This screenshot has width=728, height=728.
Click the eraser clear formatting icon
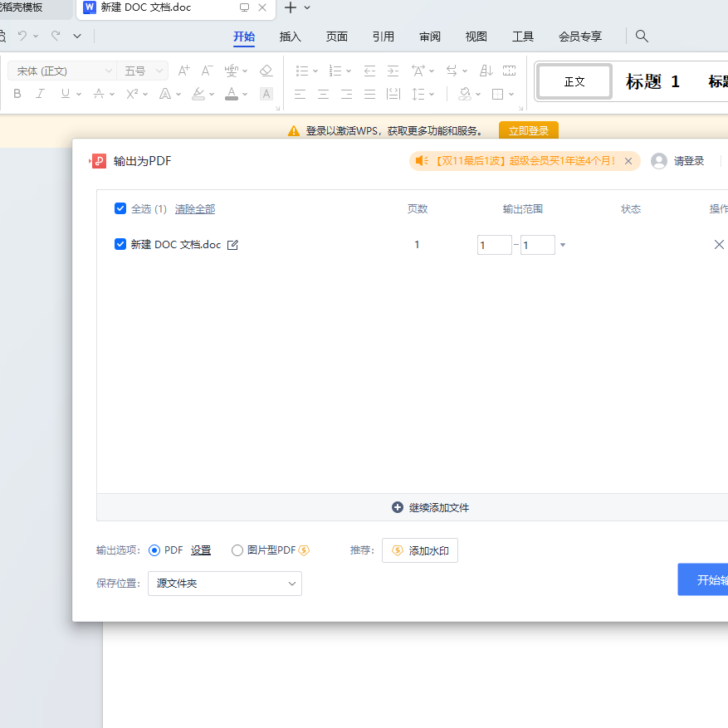266,71
